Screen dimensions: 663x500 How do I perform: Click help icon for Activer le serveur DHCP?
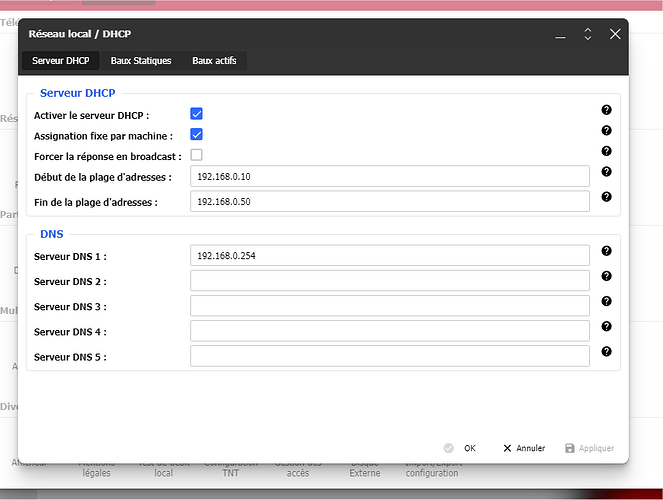click(606, 110)
